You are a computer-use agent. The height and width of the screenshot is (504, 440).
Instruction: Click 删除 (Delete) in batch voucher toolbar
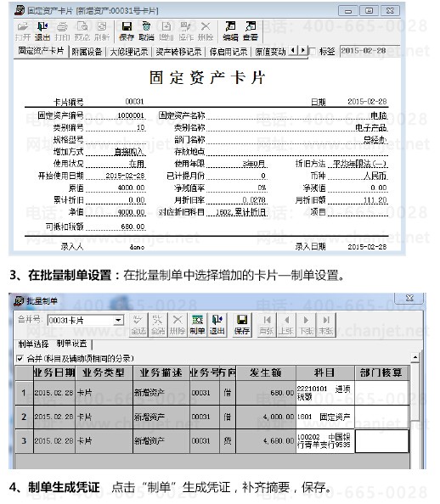click(178, 325)
